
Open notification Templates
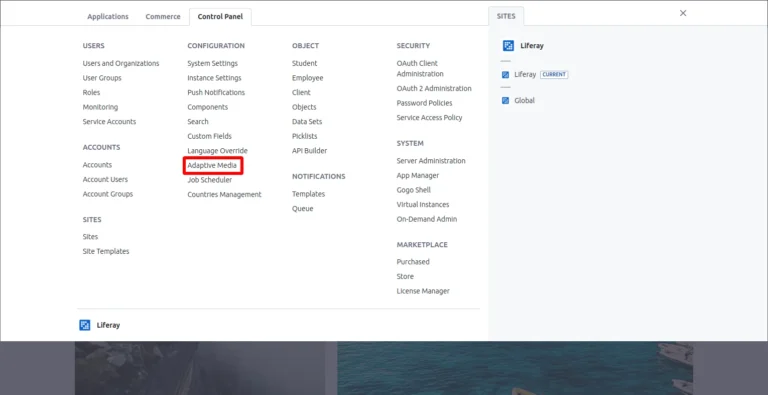309,194
